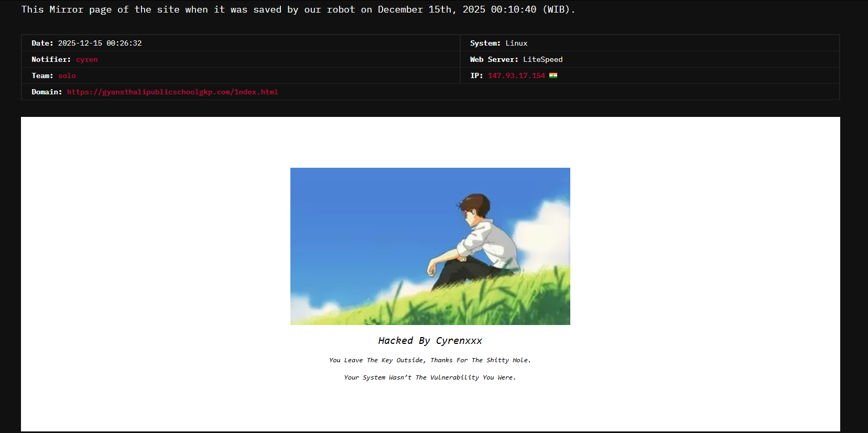
Task: Click the 'LiteSpeed' web server value
Action: pos(542,60)
